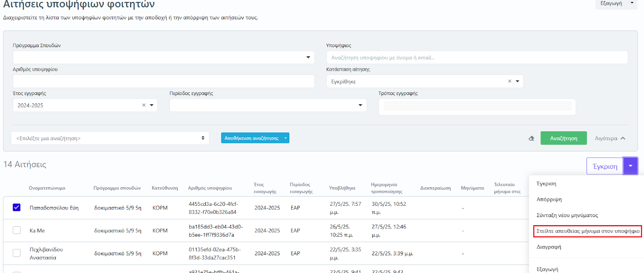644x273 pixels.
Task: Focus the Αριθμός υποψηφίου input field
Action: (163, 81)
